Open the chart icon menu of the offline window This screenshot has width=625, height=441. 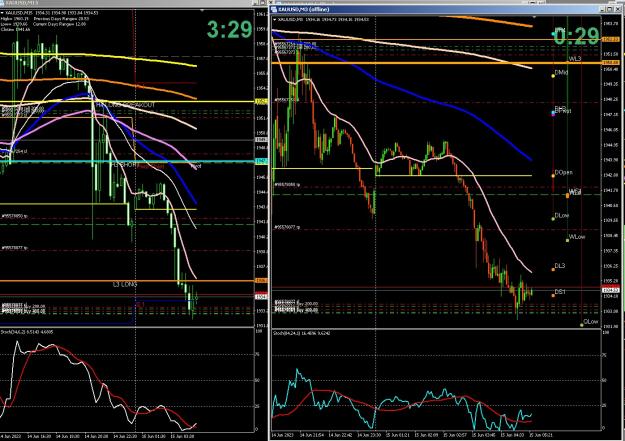coord(274,9)
